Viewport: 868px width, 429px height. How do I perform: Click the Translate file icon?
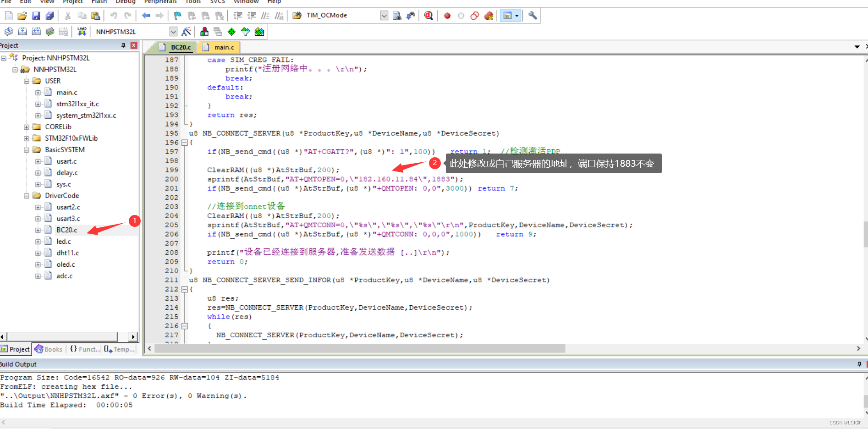9,32
